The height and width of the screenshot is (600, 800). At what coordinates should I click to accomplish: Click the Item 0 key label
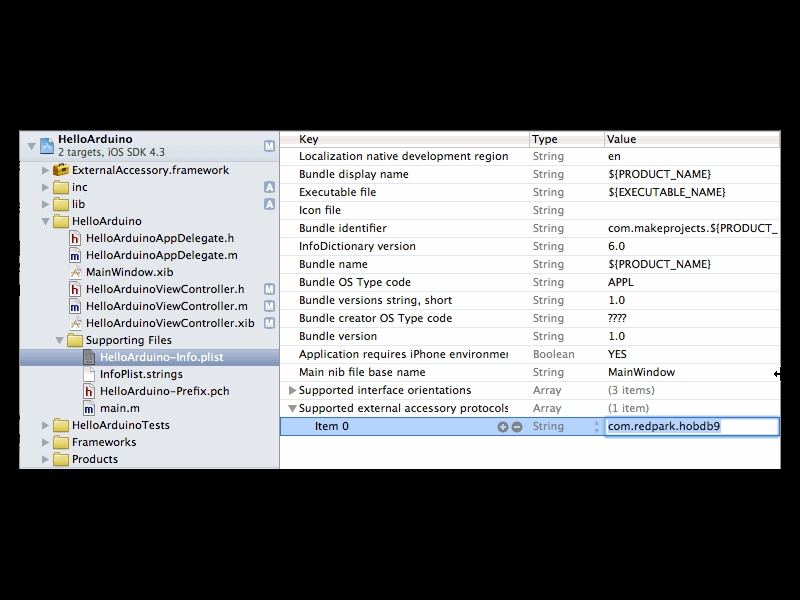click(x=332, y=427)
